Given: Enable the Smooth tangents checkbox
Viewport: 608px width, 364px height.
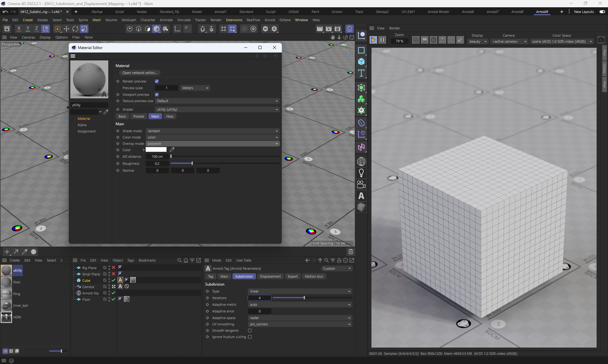Looking at the screenshot, I should coord(250,330).
